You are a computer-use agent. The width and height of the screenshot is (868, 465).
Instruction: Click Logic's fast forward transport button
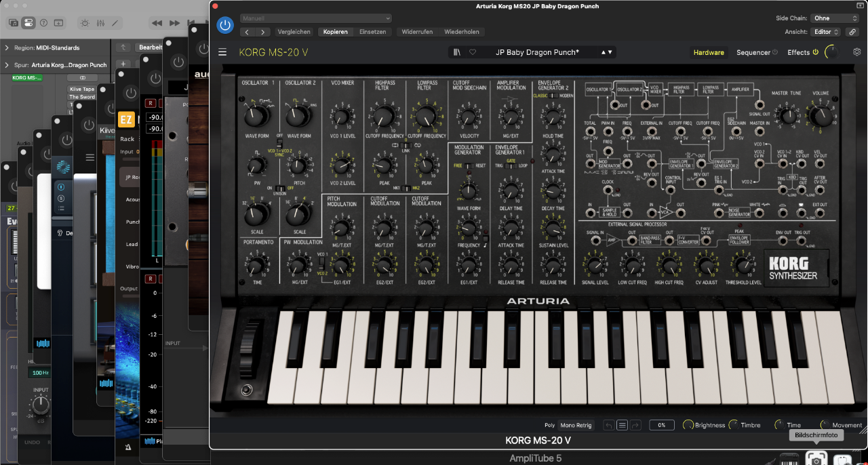[x=176, y=23]
